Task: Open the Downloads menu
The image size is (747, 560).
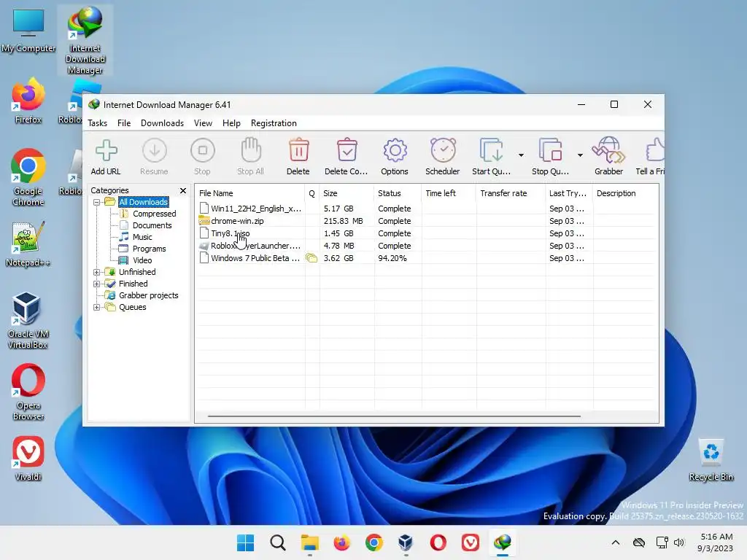Action: (x=162, y=123)
